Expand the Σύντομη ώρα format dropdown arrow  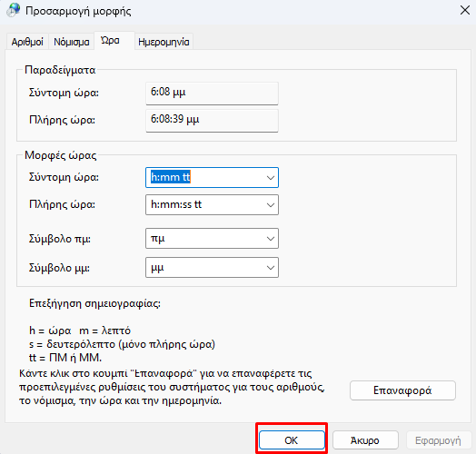point(271,178)
